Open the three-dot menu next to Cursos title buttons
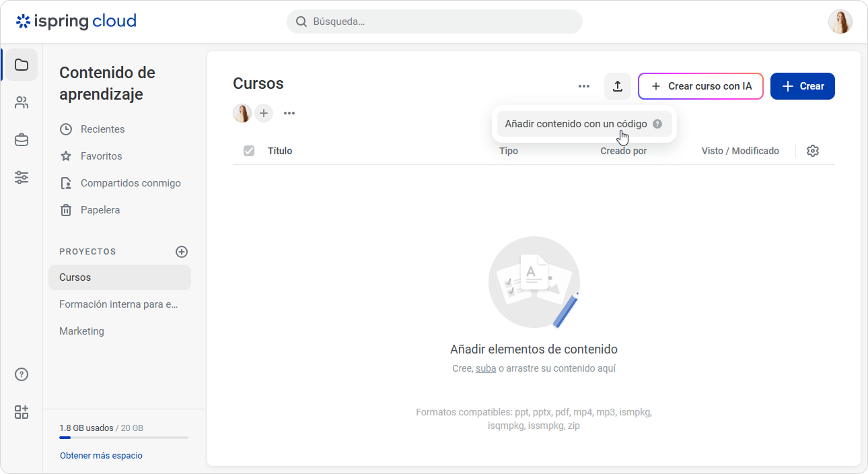 coord(584,86)
